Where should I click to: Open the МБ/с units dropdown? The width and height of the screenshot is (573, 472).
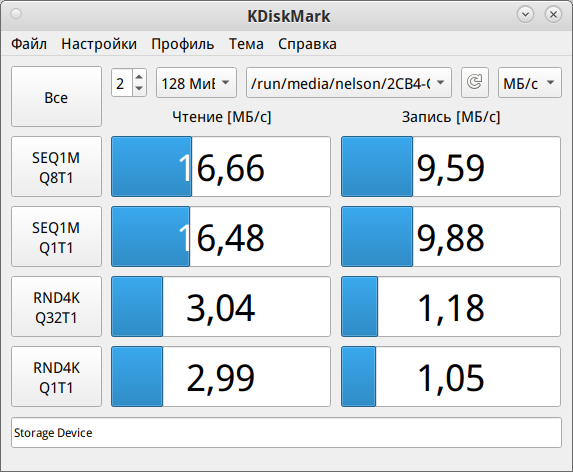[x=530, y=83]
